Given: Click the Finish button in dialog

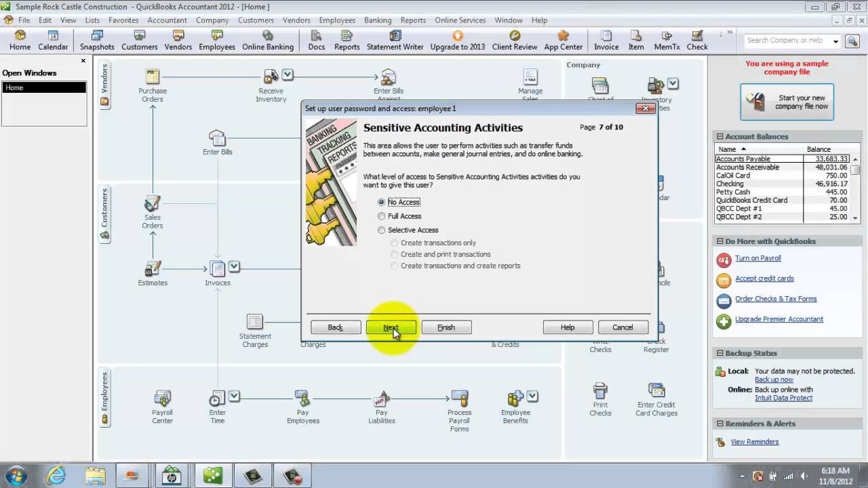Looking at the screenshot, I should 446,327.
